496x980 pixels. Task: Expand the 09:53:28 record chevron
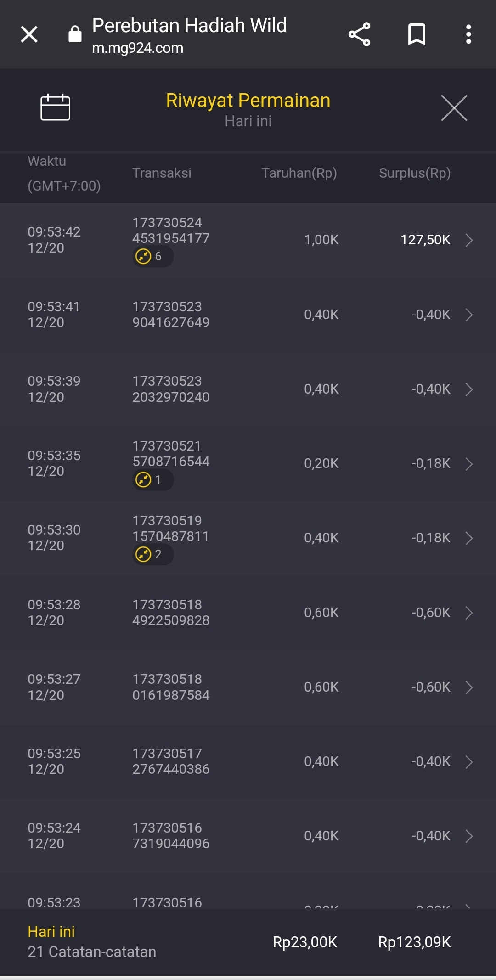point(468,613)
